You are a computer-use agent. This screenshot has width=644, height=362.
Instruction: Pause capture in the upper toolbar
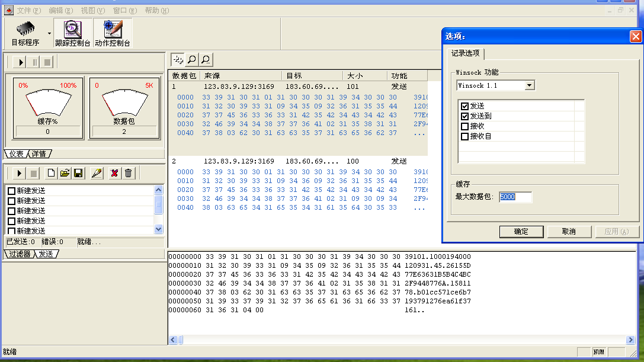tap(34, 62)
